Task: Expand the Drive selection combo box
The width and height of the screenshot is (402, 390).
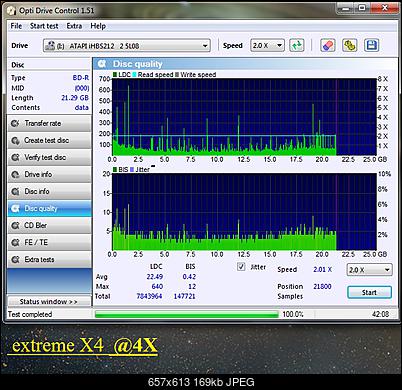Action: [127, 46]
